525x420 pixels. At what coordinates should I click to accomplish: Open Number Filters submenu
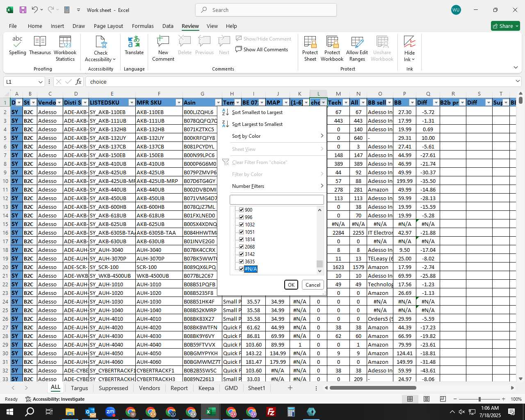click(x=273, y=186)
